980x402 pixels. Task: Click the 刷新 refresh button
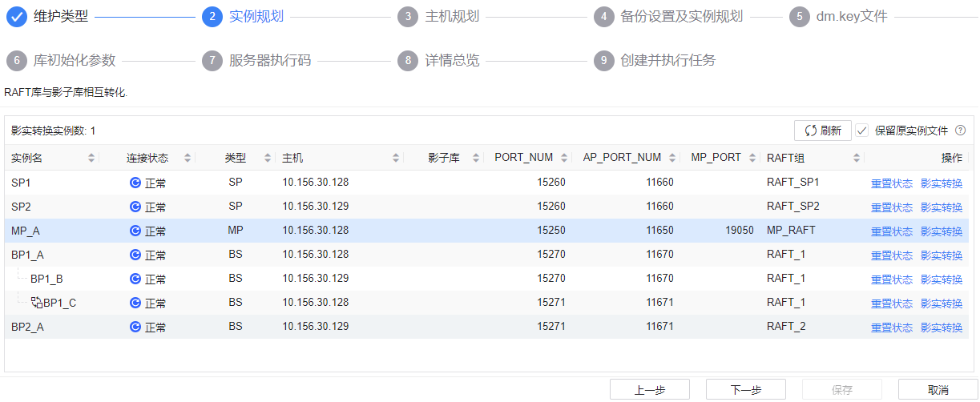(823, 131)
